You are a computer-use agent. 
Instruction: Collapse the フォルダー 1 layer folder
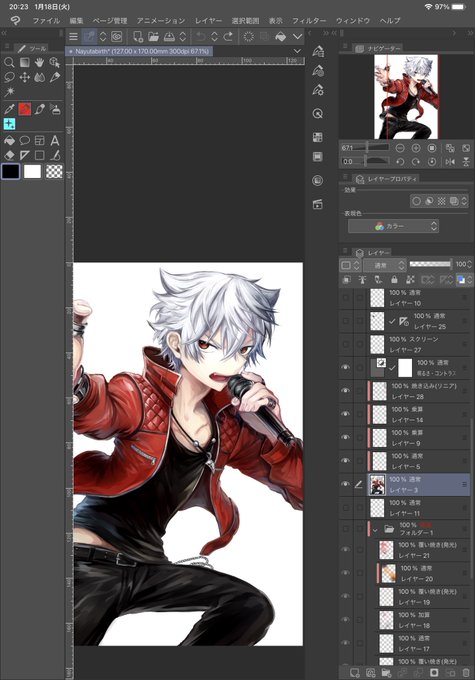[376, 530]
